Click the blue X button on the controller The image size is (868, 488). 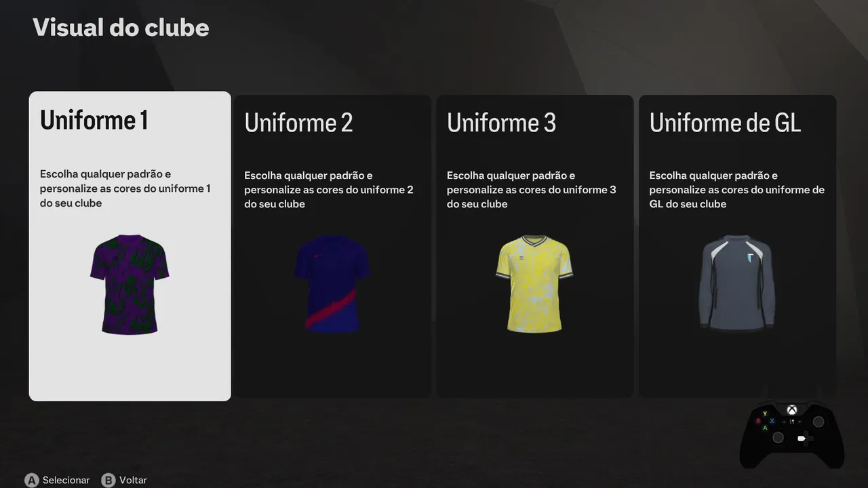coord(772,421)
